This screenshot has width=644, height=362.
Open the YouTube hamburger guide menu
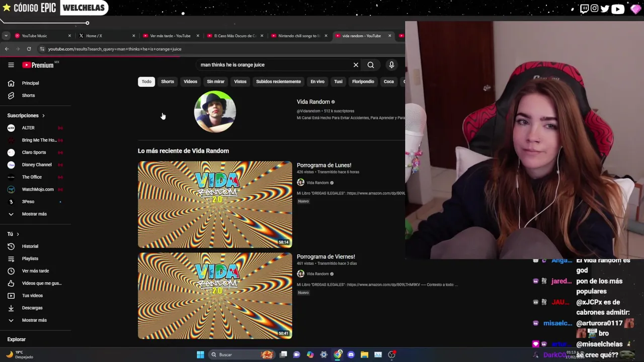pyautogui.click(x=11, y=65)
